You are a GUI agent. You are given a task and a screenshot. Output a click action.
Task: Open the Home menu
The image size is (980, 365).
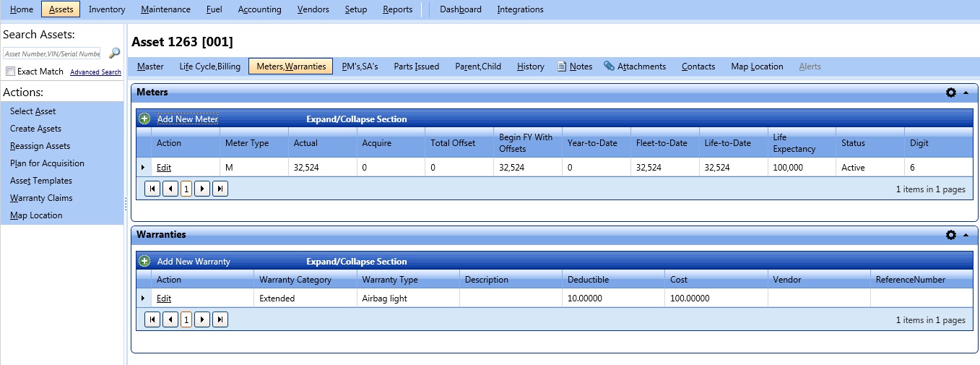point(22,9)
